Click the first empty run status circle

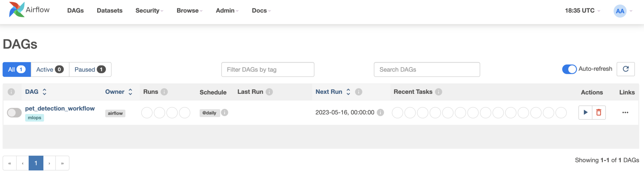coord(147,112)
